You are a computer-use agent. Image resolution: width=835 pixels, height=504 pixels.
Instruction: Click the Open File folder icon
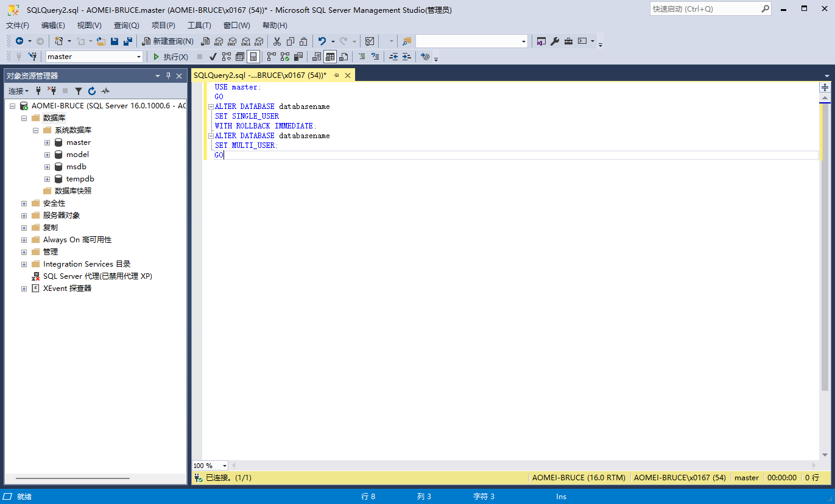101,41
